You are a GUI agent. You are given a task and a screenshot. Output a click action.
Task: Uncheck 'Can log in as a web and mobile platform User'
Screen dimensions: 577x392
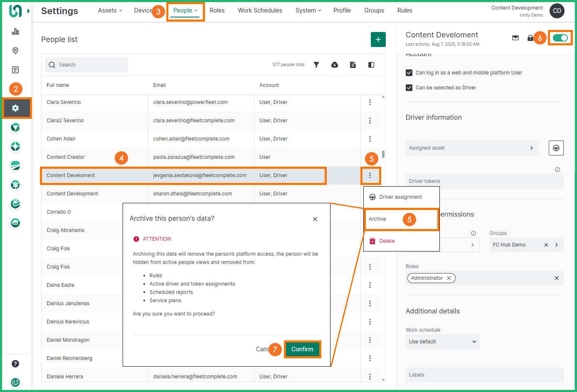tap(409, 73)
